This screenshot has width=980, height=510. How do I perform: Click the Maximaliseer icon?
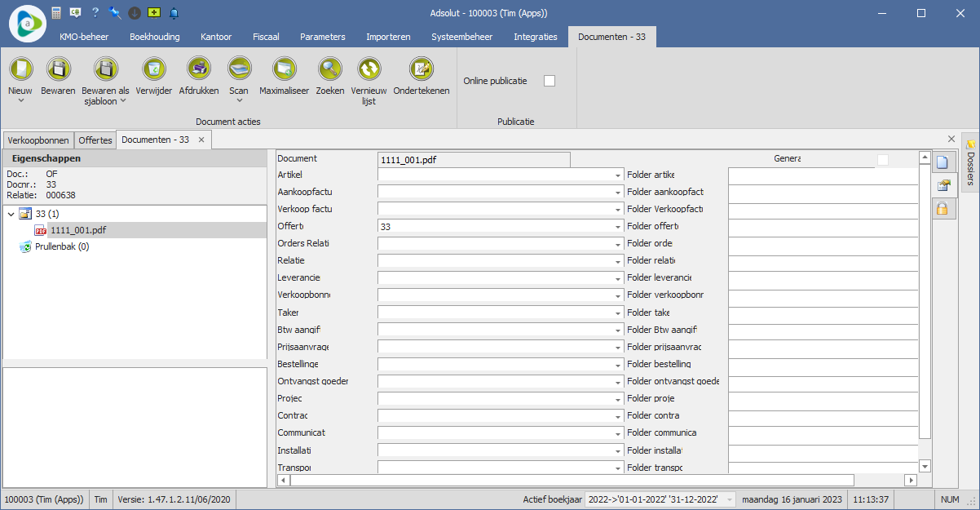click(x=284, y=69)
